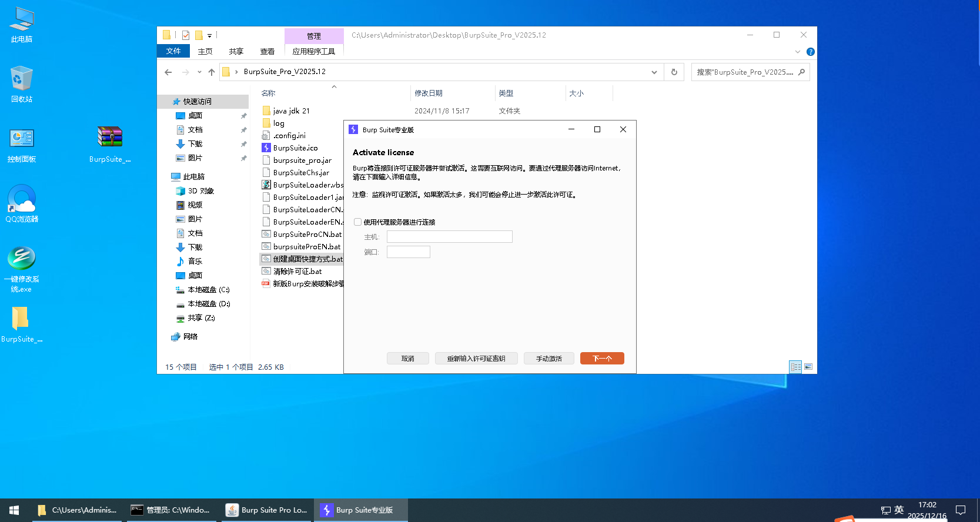Image resolution: width=980 pixels, height=522 pixels.
Task: Click the up-directory arrow in Explorer
Action: pos(212,72)
